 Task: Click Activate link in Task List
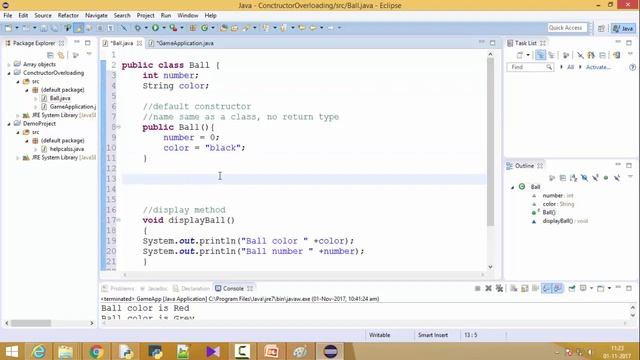tap(598, 67)
